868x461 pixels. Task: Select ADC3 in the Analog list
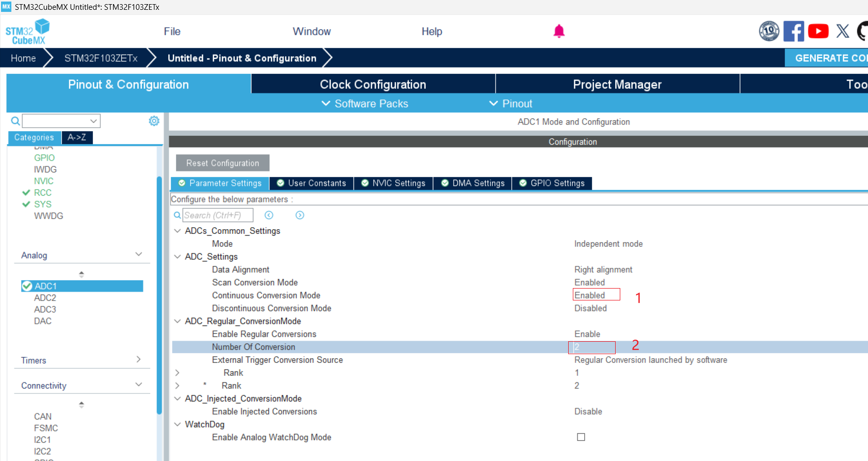pyautogui.click(x=45, y=309)
